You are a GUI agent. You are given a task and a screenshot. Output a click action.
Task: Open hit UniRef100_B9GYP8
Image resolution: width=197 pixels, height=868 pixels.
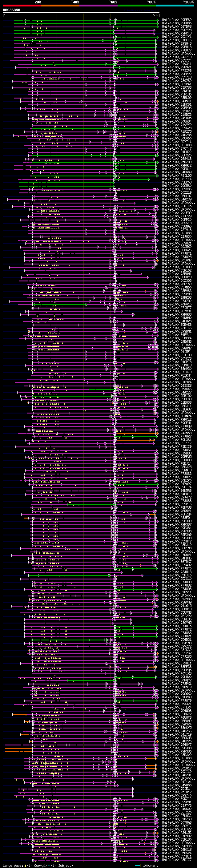point(177,30)
